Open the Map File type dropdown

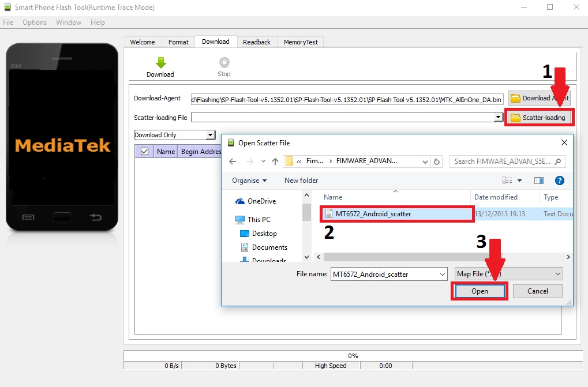coord(508,274)
